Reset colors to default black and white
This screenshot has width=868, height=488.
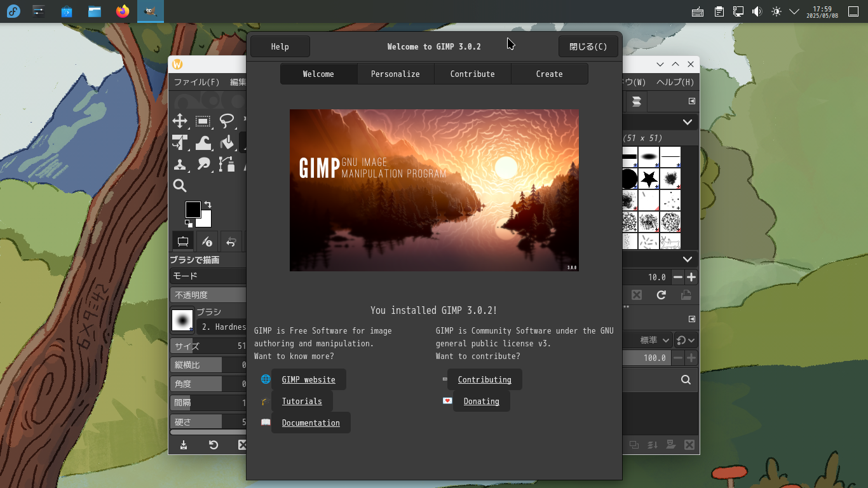[189, 224]
